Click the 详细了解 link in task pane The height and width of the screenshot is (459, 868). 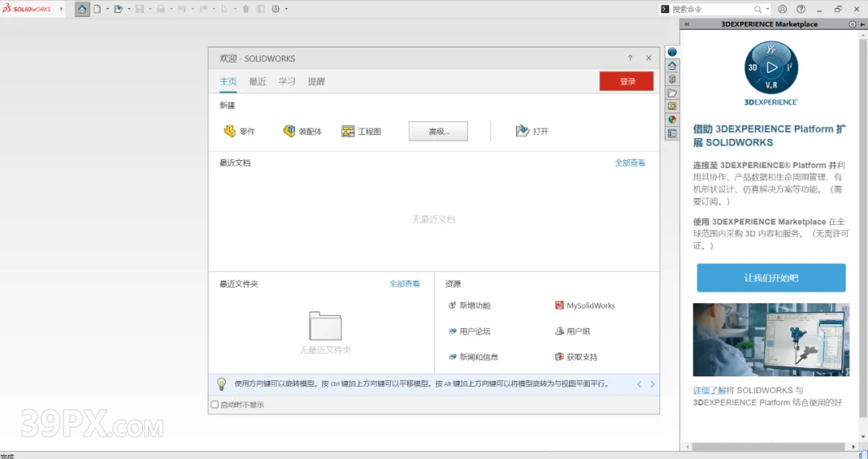(x=710, y=391)
